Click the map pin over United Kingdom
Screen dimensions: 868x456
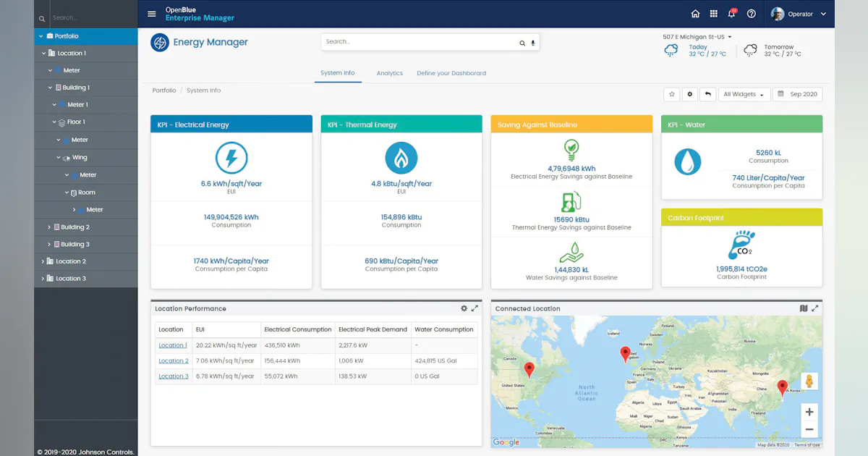point(626,354)
